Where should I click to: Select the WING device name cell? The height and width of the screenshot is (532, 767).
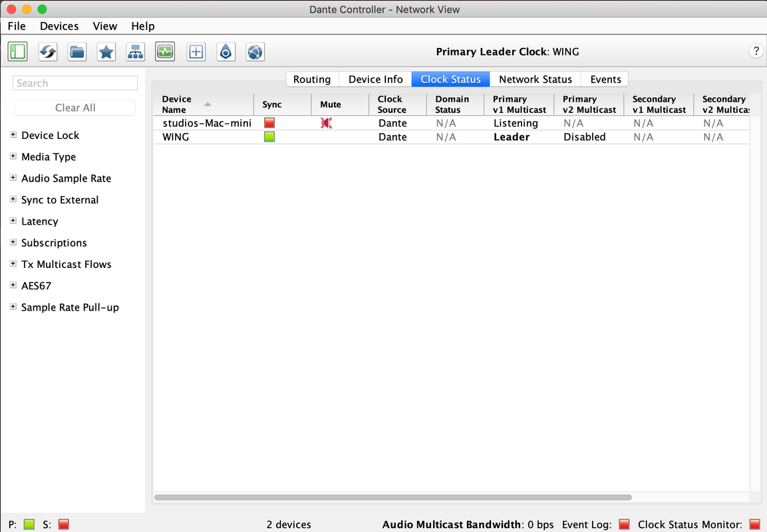[x=176, y=137]
